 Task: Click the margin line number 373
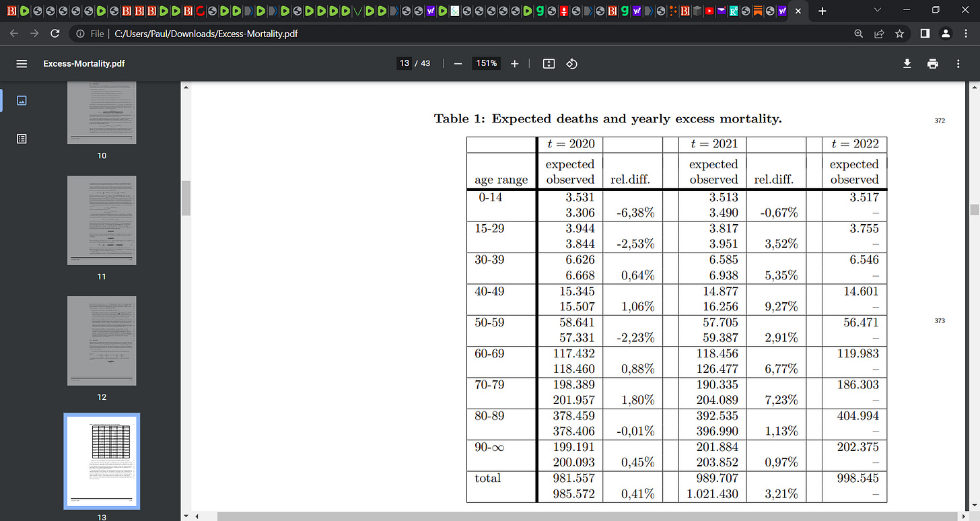tap(940, 321)
